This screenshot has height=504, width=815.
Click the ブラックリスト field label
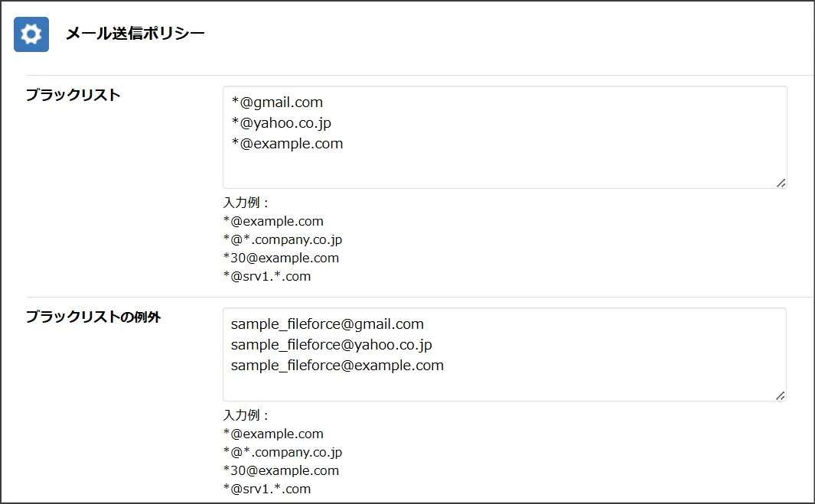73,95
